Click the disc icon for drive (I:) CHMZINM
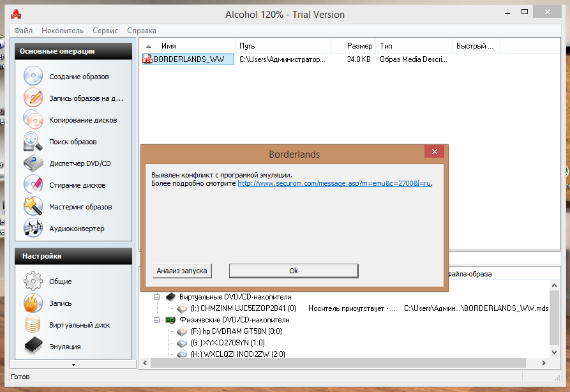The height and width of the screenshot is (392, 570). point(182,308)
